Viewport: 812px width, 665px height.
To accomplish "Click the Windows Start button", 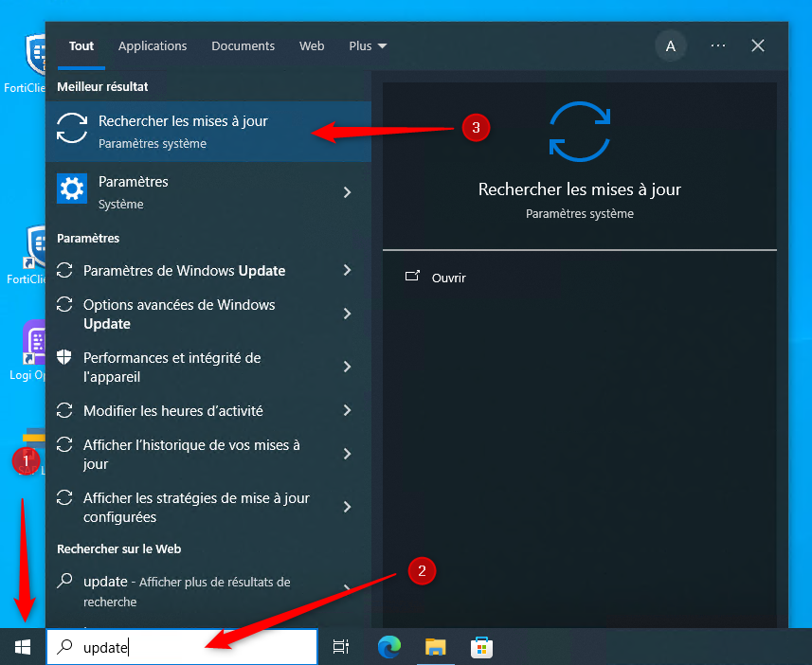I will tap(23, 647).
